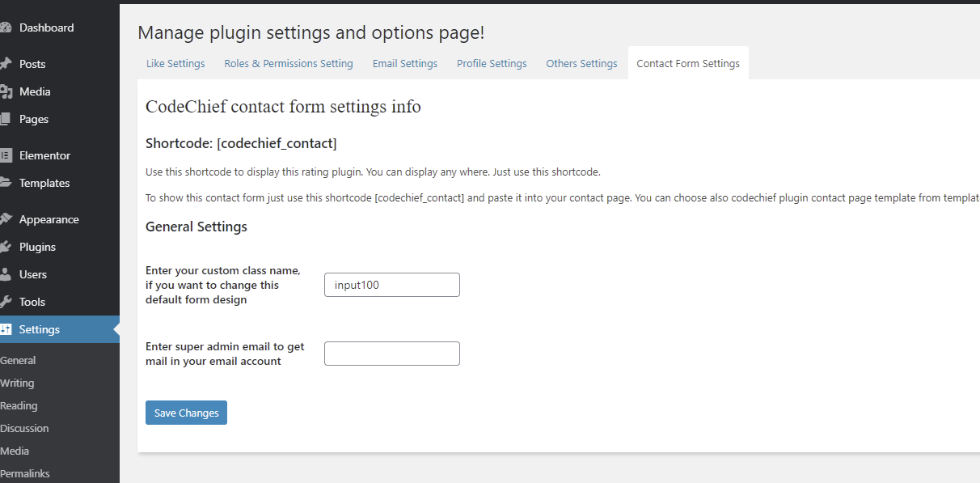
Task: Click the Tools wrench icon
Action: (x=5, y=302)
